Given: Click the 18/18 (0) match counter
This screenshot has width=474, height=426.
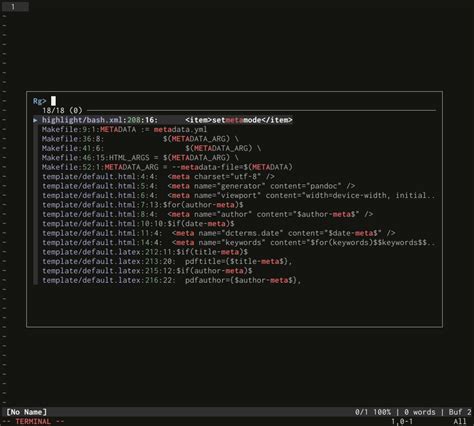Looking at the screenshot, I should point(62,110).
